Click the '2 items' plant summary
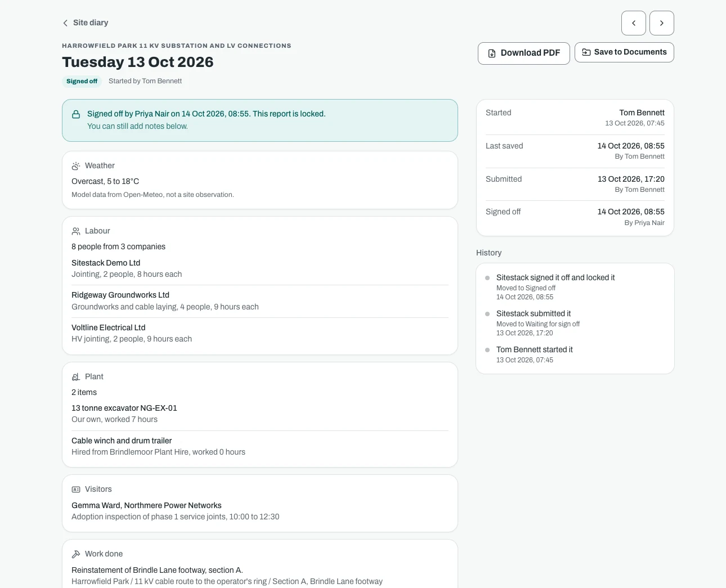 [84, 392]
